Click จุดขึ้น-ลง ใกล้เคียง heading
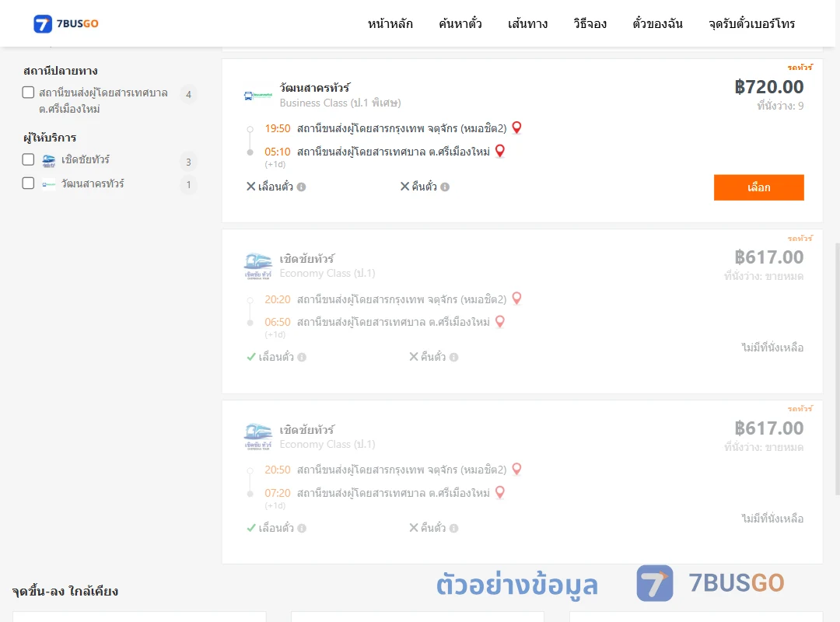The height and width of the screenshot is (622, 840). click(x=65, y=592)
